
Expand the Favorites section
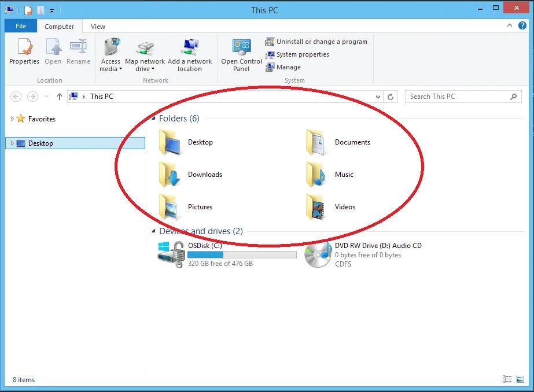13,119
